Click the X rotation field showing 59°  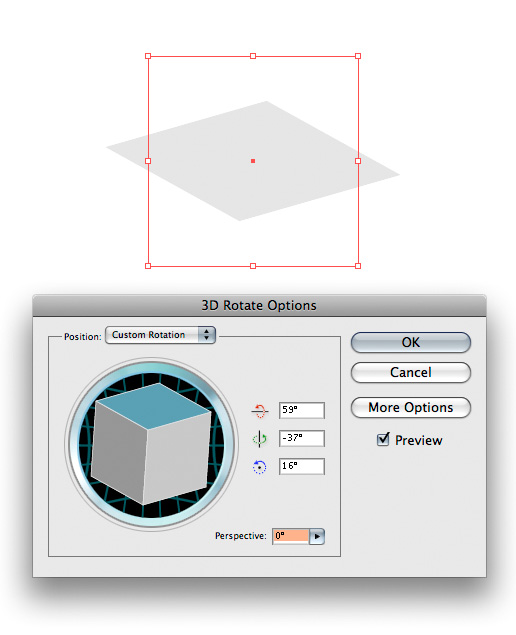[x=302, y=410]
